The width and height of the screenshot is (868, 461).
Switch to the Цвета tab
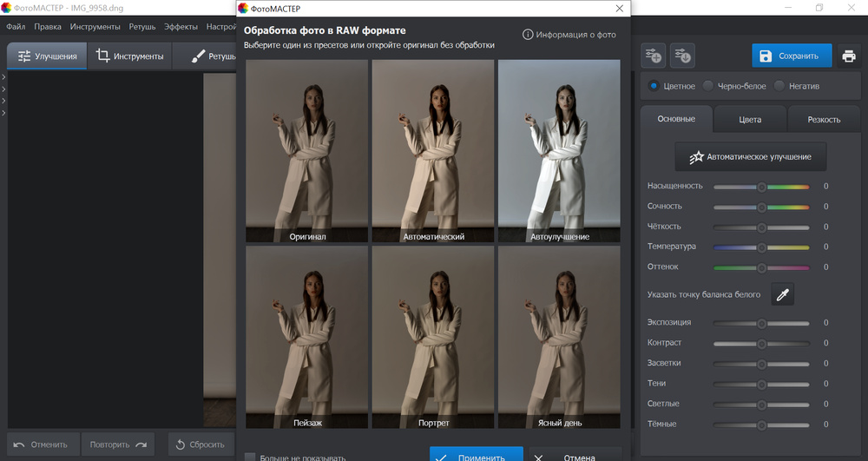click(750, 120)
